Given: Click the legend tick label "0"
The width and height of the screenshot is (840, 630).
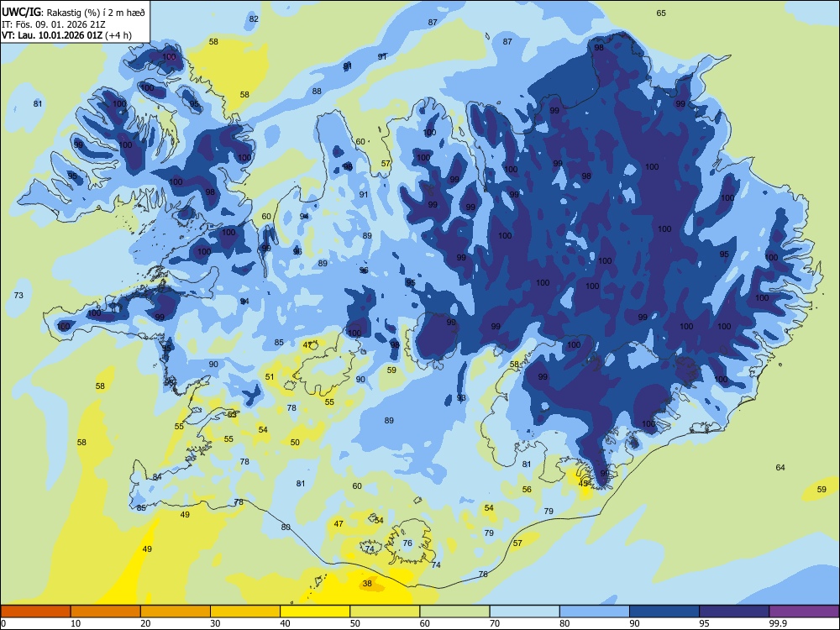Looking at the screenshot, I should [x=3, y=623].
